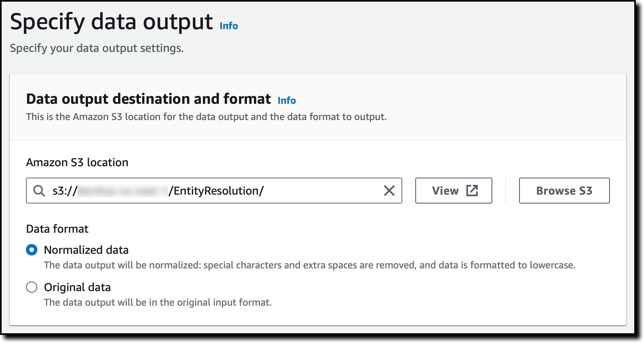Click the external link icon on View

pos(472,191)
